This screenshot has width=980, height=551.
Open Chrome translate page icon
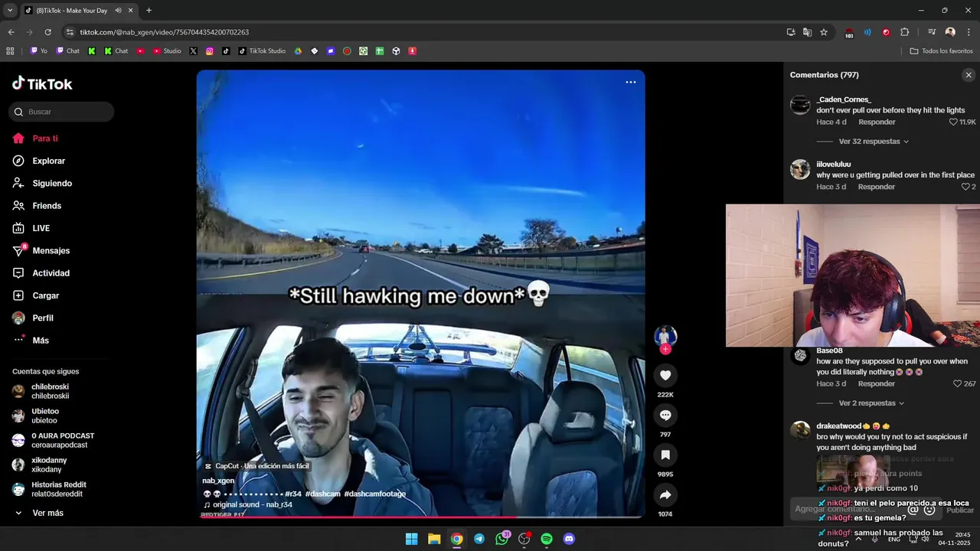[807, 32]
